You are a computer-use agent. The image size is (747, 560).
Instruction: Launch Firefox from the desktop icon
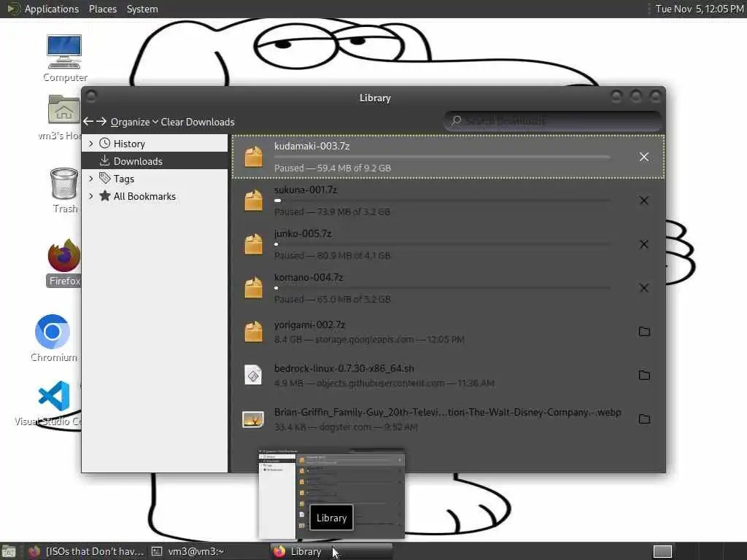point(64,262)
